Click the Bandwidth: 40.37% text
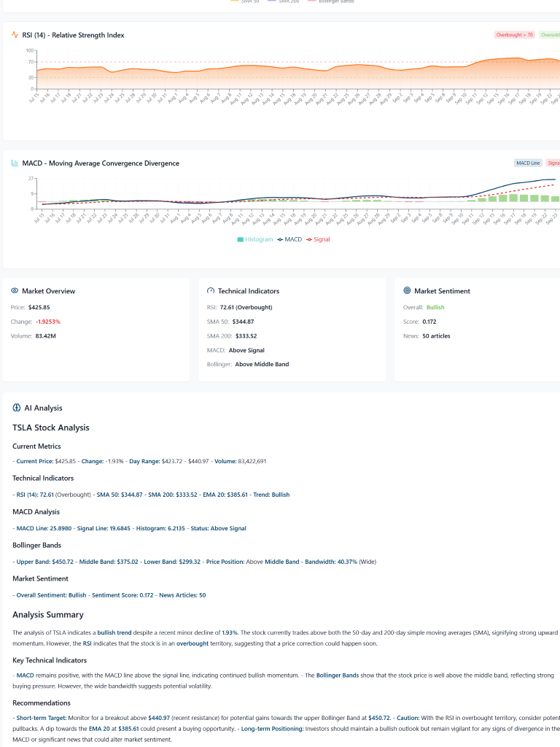This screenshot has height=747, width=560. 331,562
